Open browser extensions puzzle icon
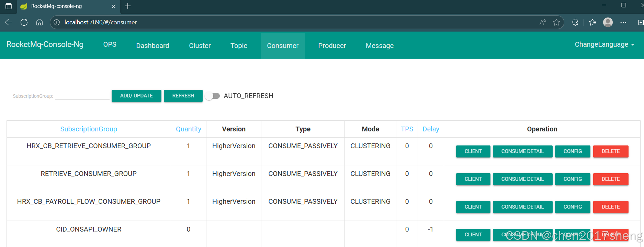Viewport: 644px width, 247px height. click(x=575, y=22)
